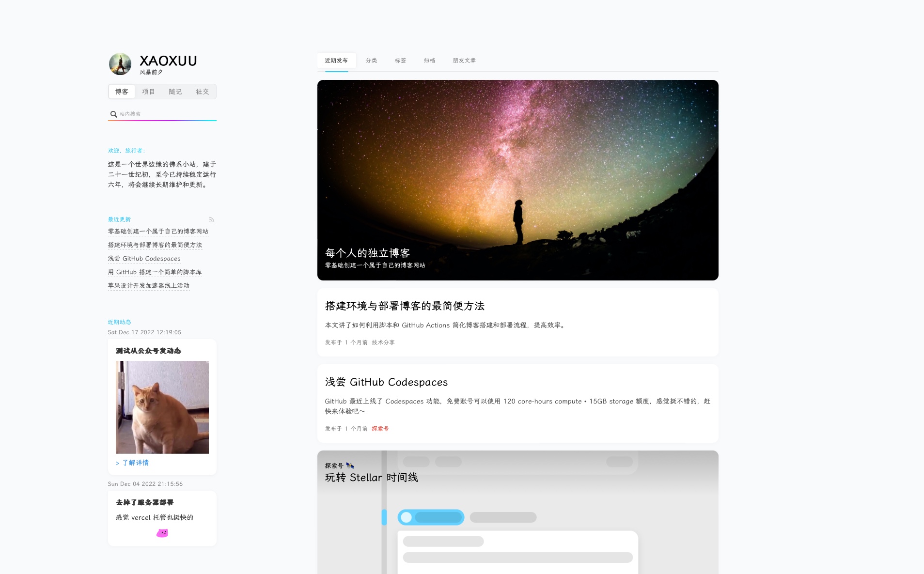Switch to the 博客 sidebar tab
This screenshot has height=574, width=924.
pyautogui.click(x=122, y=92)
